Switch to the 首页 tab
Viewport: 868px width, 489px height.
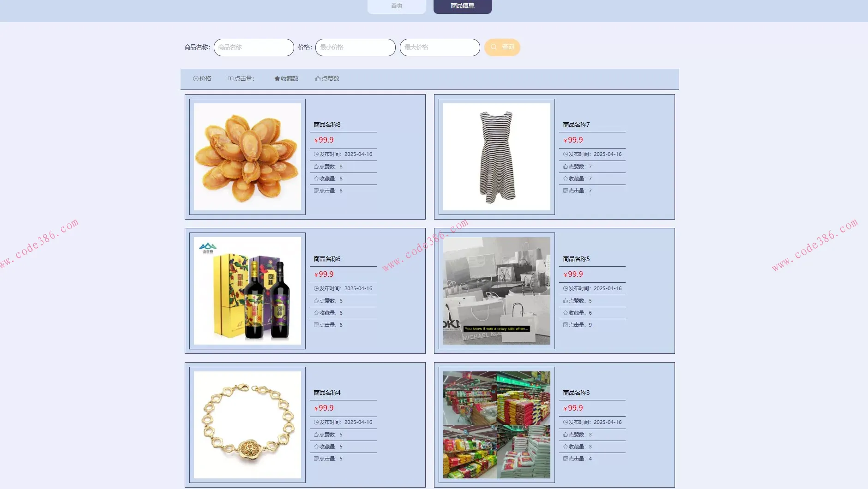pos(396,6)
